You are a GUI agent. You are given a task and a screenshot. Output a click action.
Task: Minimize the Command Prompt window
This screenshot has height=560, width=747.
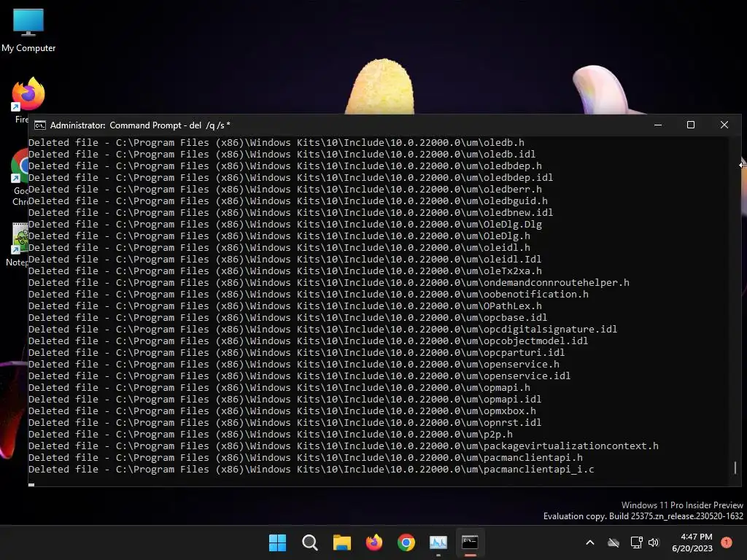[x=658, y=125]
